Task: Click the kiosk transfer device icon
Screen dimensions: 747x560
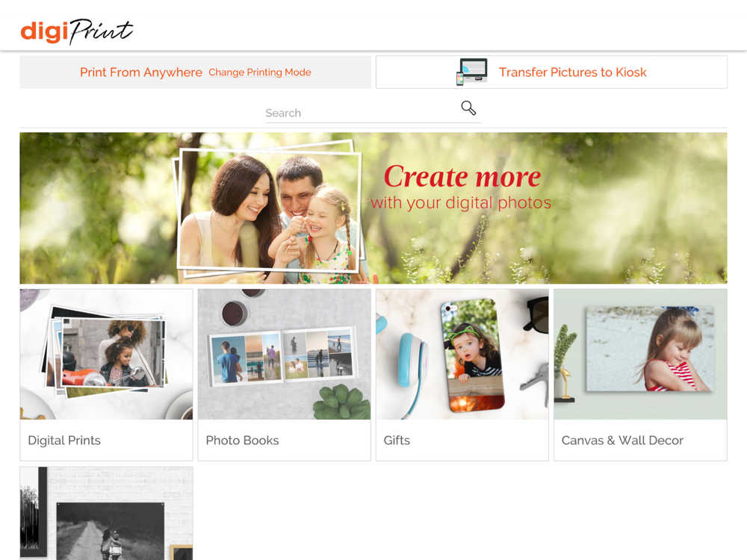Action: pyautogui.click(x=471, y=72)
